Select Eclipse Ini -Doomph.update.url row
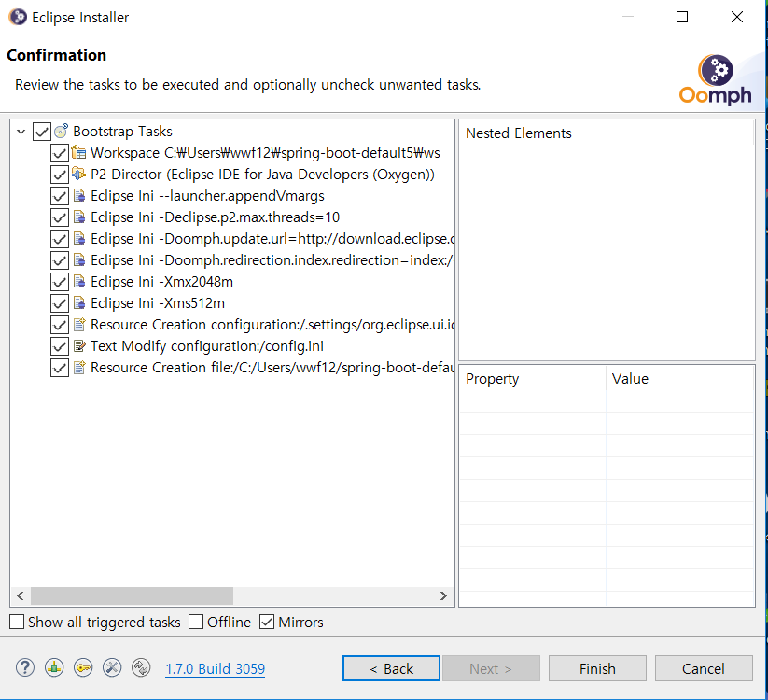Screen dimensions: 768x700 (x=272, y=239)
